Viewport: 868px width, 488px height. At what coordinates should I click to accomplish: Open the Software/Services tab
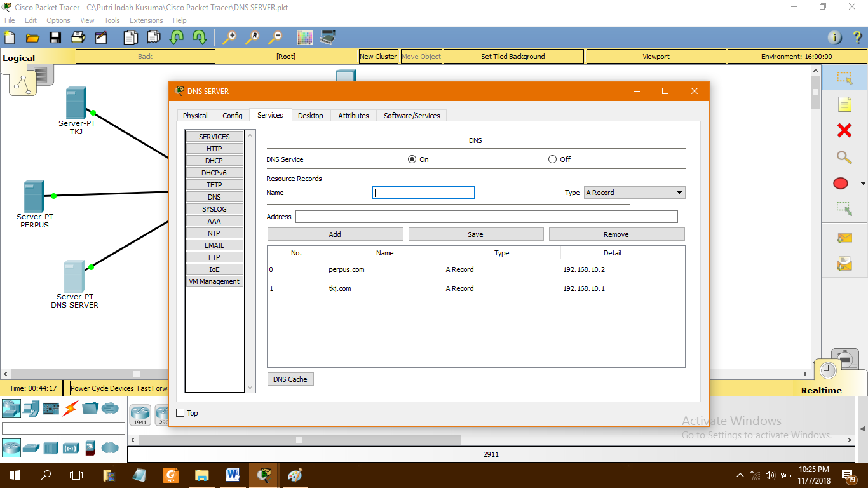coord(412,116)
